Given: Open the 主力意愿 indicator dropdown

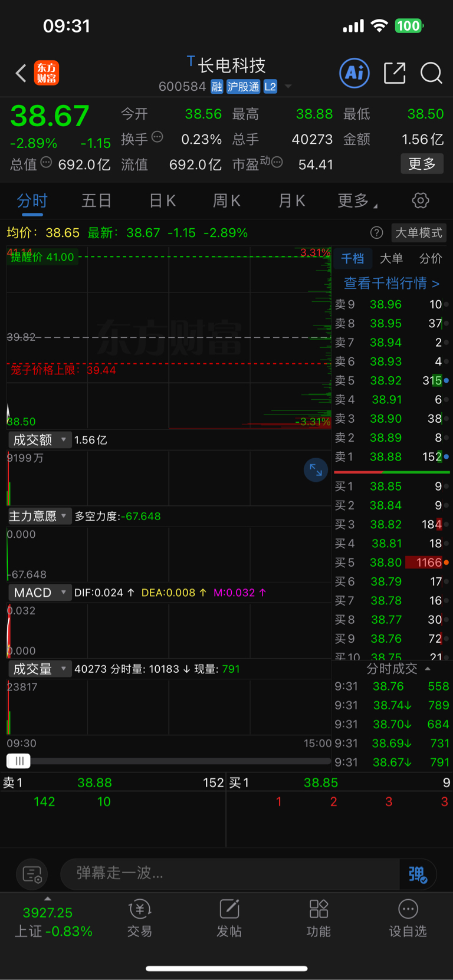Looking at the screenshot, I should (40, 516).
